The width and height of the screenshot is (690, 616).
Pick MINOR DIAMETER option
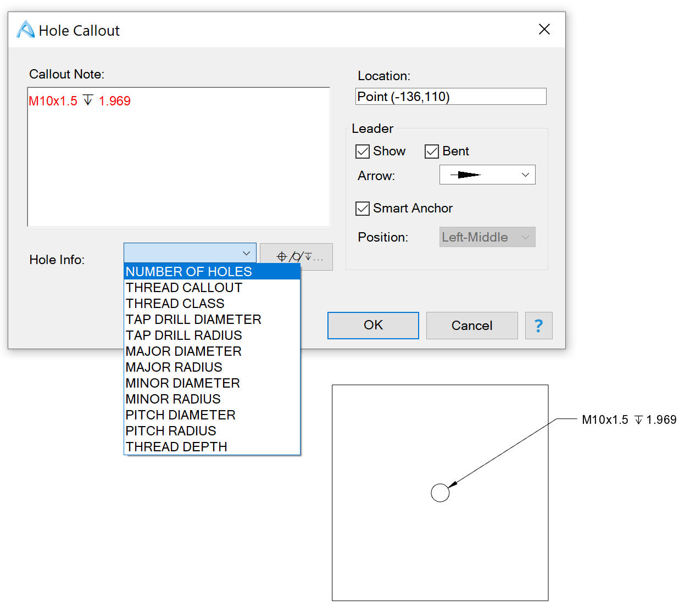(x=212, y=383)
